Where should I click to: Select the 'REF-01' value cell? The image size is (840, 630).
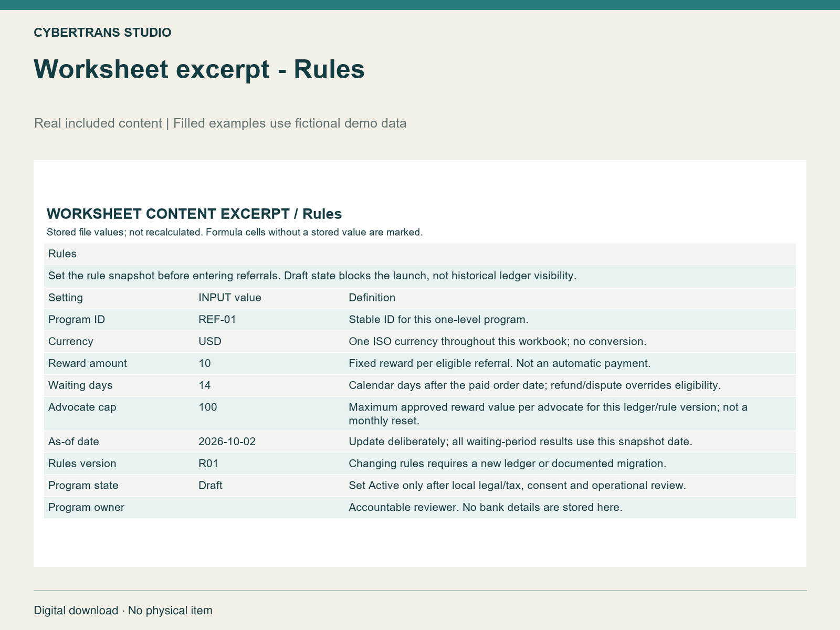[269, 320]
